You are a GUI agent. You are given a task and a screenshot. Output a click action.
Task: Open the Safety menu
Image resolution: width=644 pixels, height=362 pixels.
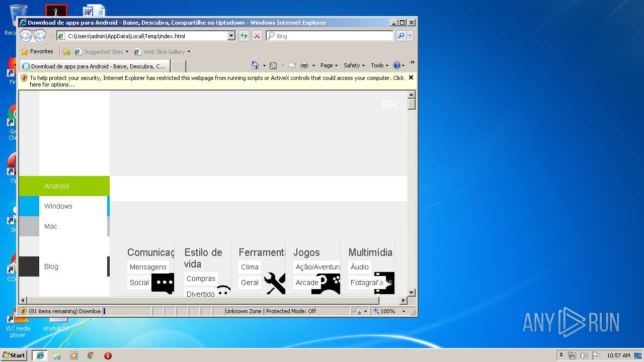click(x=354, y=65)
